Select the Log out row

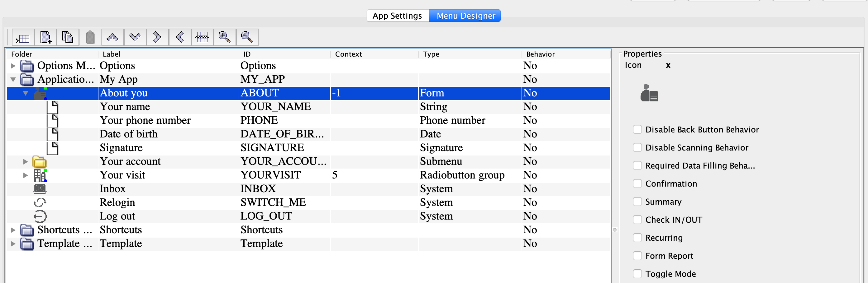tap(117, 216)
